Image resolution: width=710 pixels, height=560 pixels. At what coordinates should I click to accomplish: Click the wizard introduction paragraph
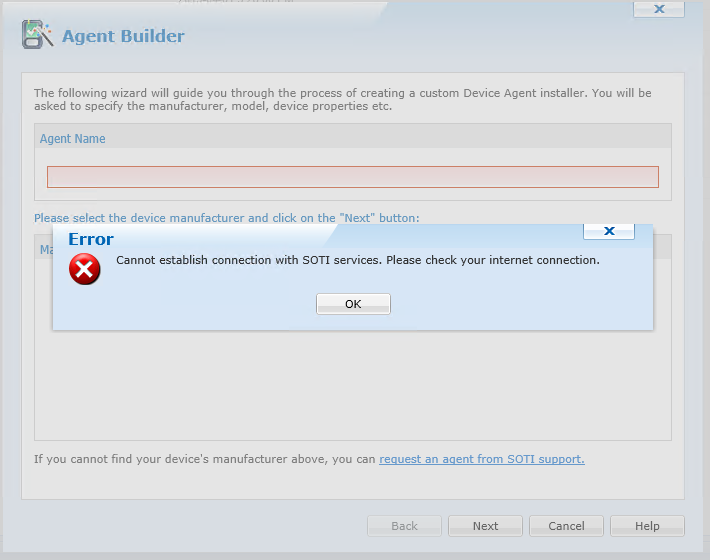click(x=342, y=99)
